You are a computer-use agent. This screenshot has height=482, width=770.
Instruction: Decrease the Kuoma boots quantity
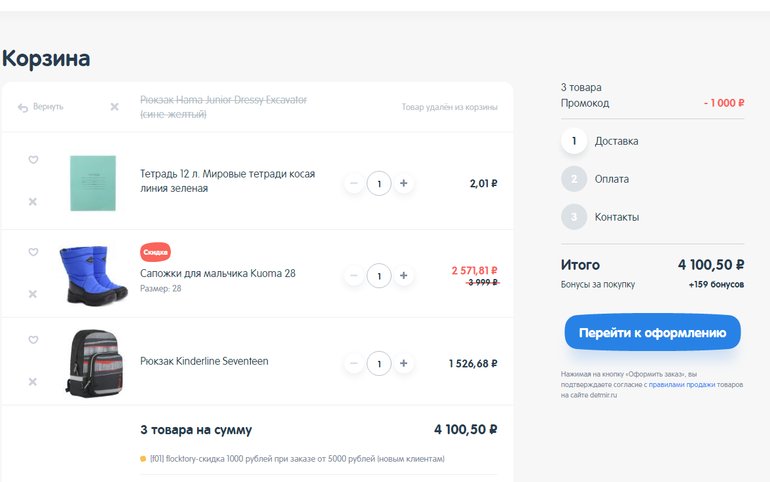pos(354,275)
